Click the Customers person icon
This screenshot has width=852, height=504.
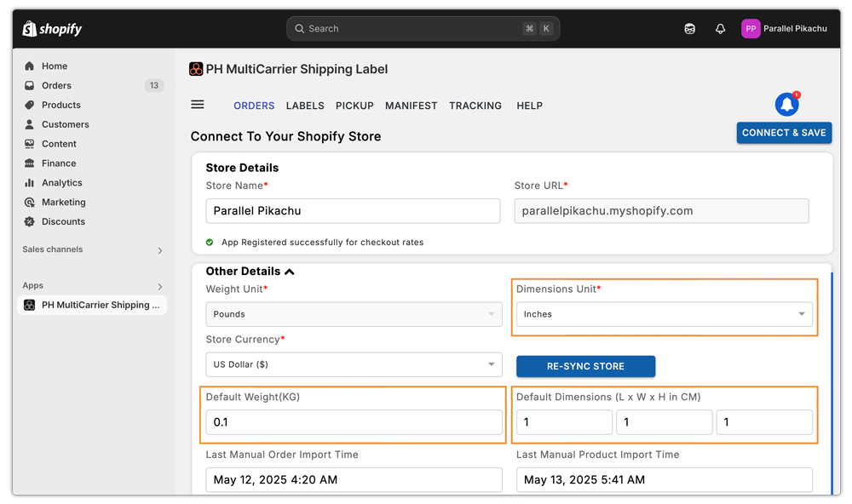(29, 124)
